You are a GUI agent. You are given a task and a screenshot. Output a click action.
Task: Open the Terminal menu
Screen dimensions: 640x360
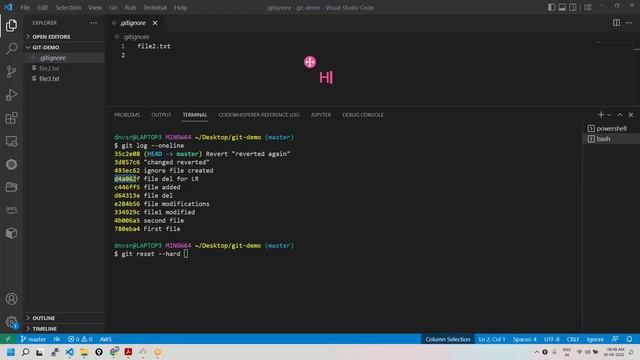pyautogui.click(x=155, y=7)
